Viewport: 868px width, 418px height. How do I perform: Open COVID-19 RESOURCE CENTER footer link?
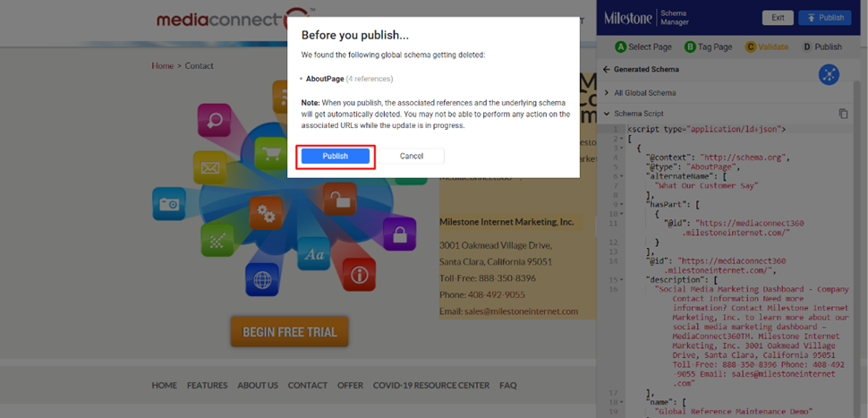pyautogui.click(x=431, y=386)
